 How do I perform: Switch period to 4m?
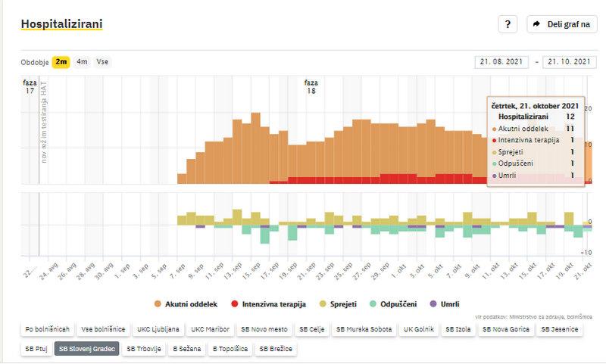(82, 62)
